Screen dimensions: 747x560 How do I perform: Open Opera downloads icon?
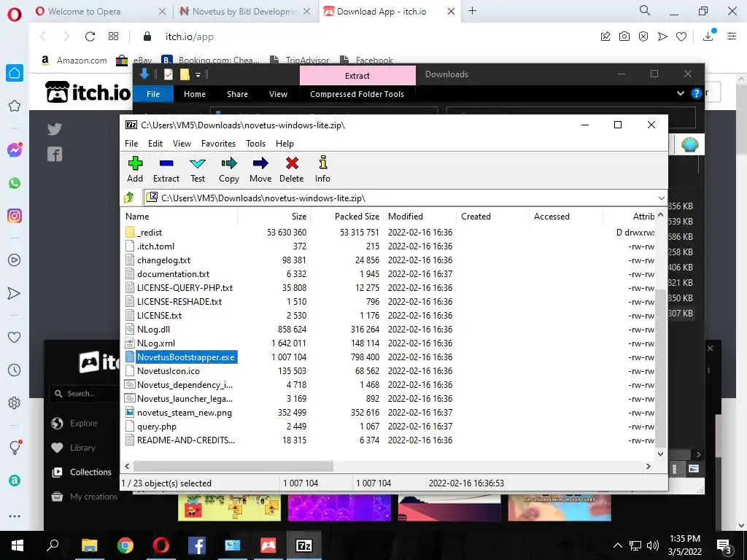tap(708, 36)
